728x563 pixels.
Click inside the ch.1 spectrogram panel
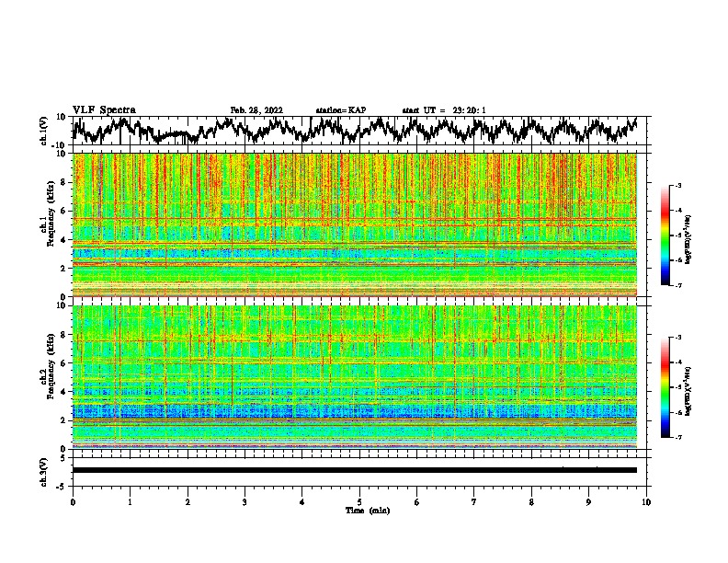(x=355, y=224)
